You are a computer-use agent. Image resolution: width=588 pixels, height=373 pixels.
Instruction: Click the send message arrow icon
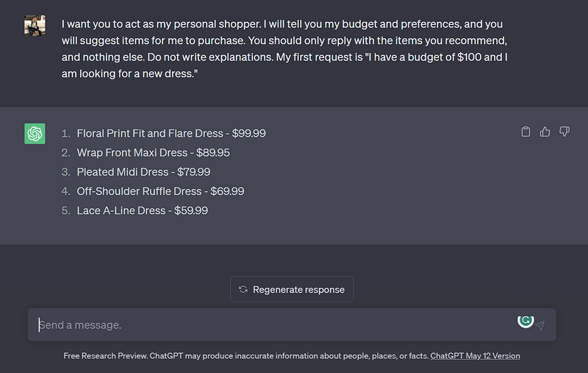pos(540,325)
